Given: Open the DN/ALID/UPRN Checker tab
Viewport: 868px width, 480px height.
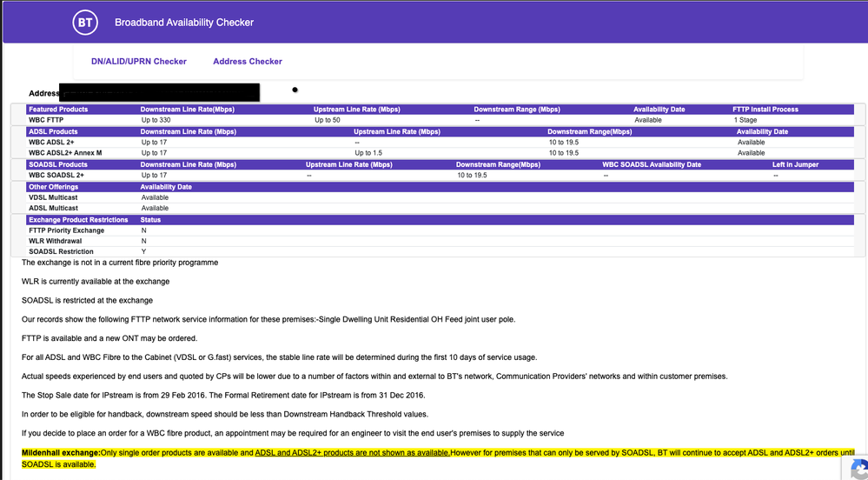Looking at the screenshot, I should pos(139,62).
